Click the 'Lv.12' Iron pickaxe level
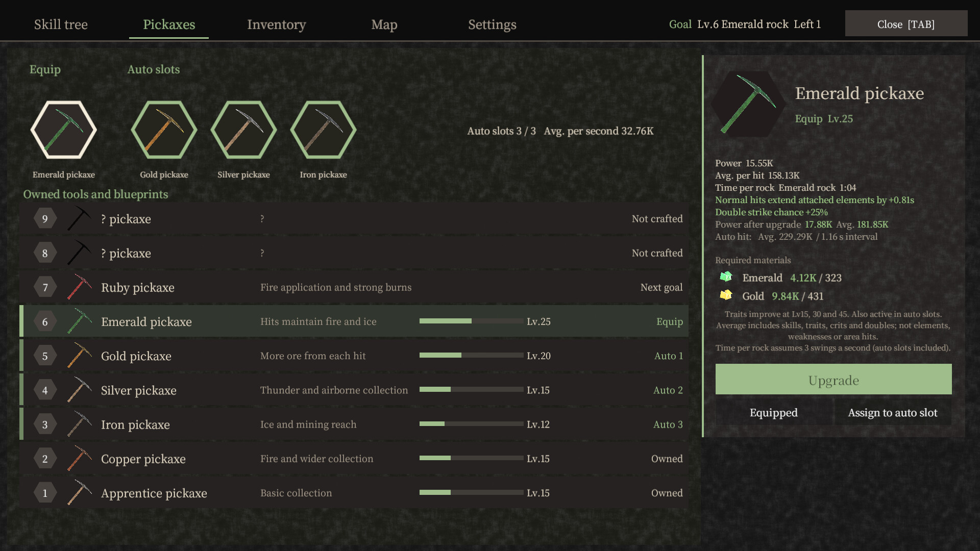Viewport: 980px width, 551px height. 538,424
